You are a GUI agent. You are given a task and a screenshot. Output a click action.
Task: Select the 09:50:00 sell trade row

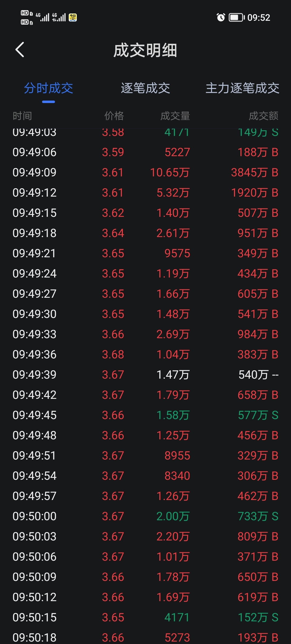click(x=145, y=516)
